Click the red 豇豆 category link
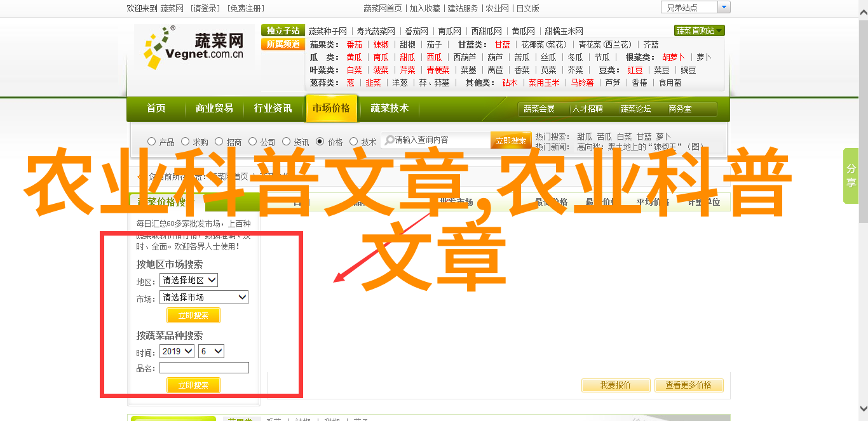868x421 pixels. click(635, 70)
